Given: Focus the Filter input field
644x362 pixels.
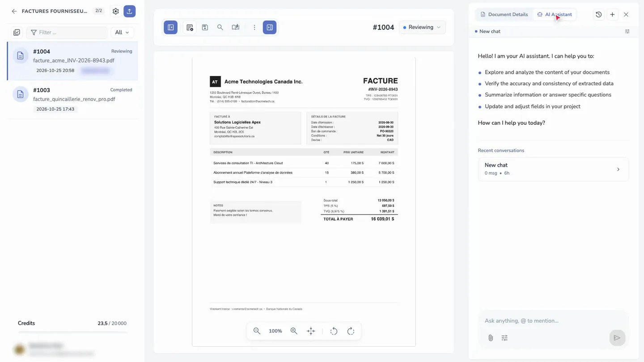Looking at the screenshot, I should click(x=67, y=32).
